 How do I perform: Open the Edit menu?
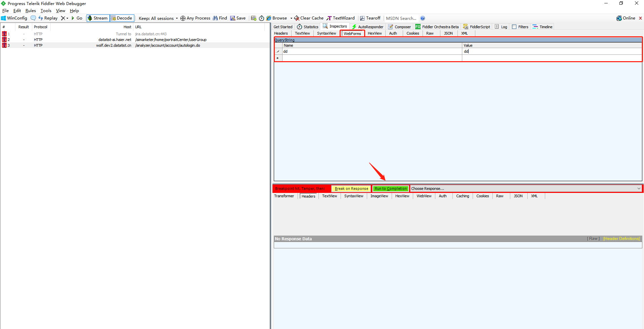click(x=17, y=11)
